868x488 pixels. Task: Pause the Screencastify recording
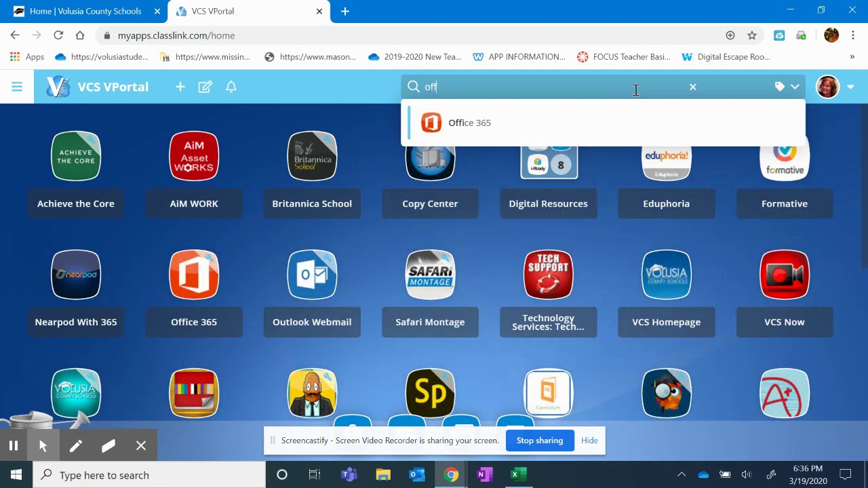coord(14,445)
